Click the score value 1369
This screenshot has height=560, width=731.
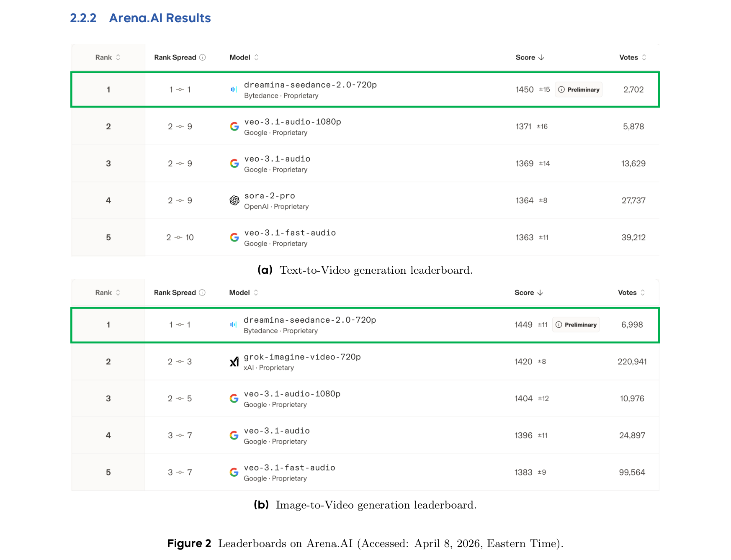[x=525, y=163]
